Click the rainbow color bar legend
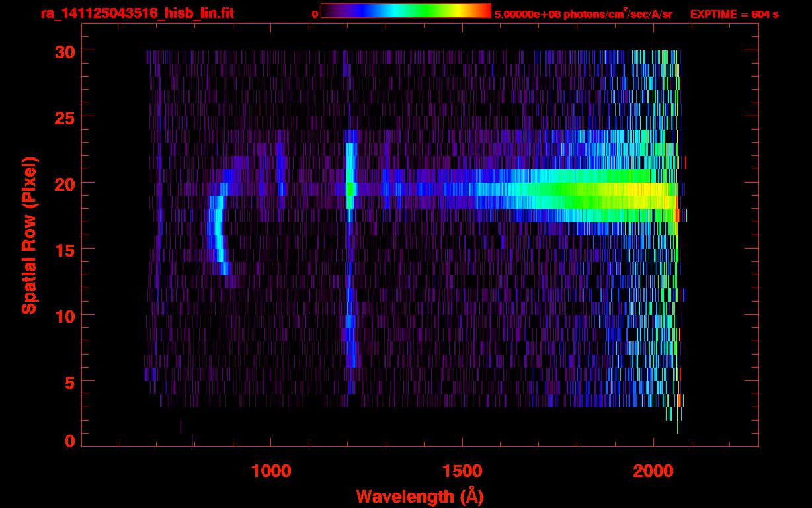The width and height of the screenshot is (812, 508). [x=406, y=11]
